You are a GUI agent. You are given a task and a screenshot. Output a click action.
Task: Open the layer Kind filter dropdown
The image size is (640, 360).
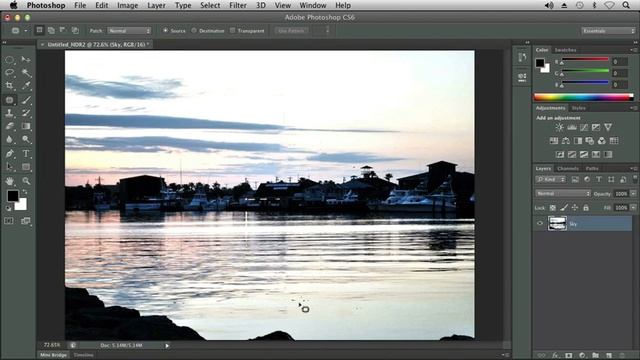point(551,179)
